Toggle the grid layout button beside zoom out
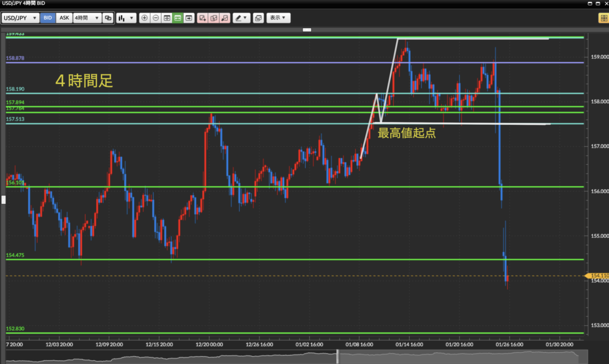 167,18
